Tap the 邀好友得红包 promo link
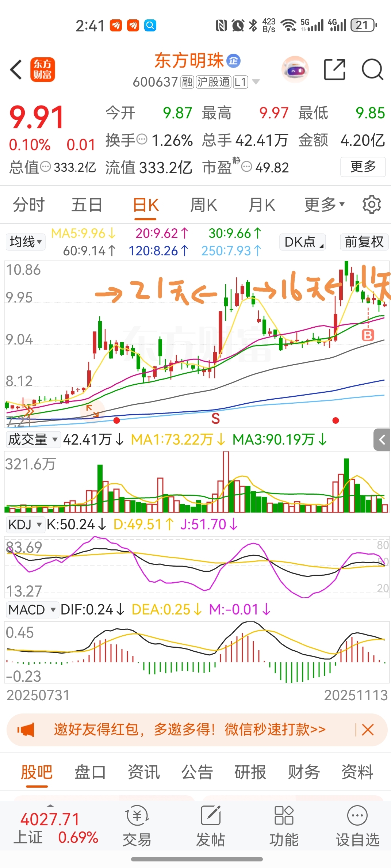 pyautogui.click(x=190, y=730)
